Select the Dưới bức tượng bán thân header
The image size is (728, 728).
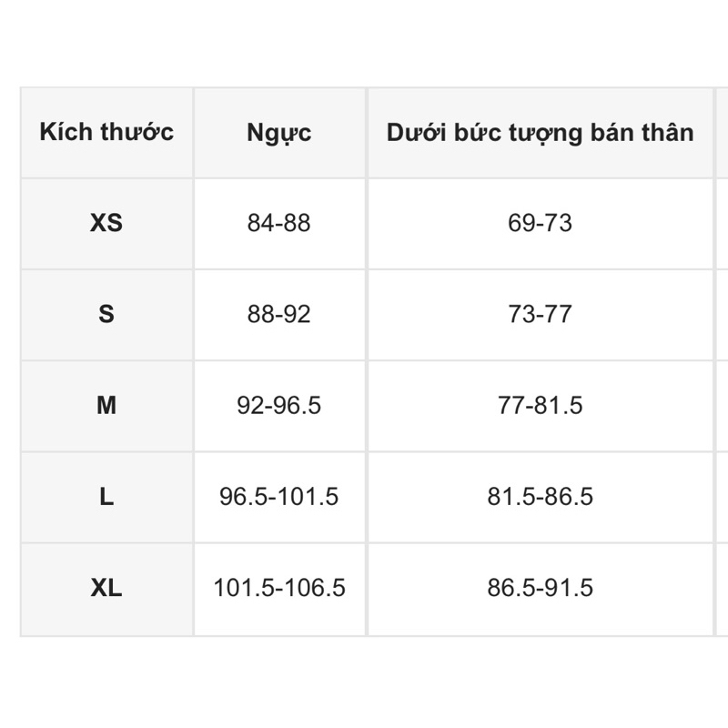pos(540,132)
